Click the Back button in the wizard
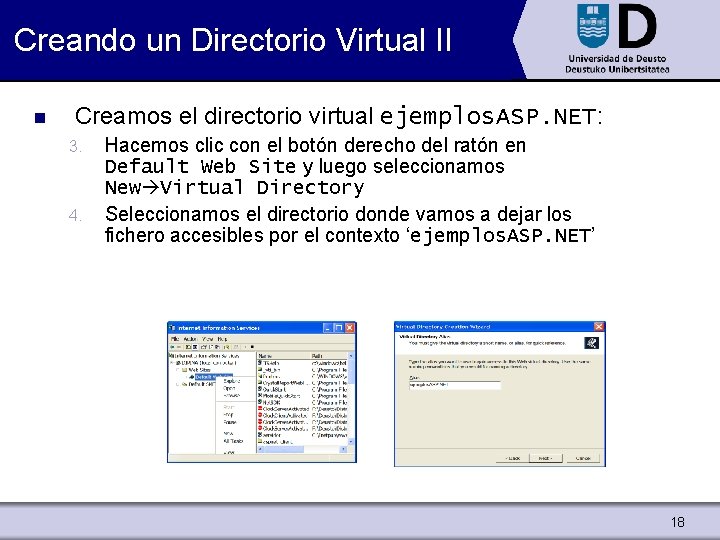 (x=512, y=458)
